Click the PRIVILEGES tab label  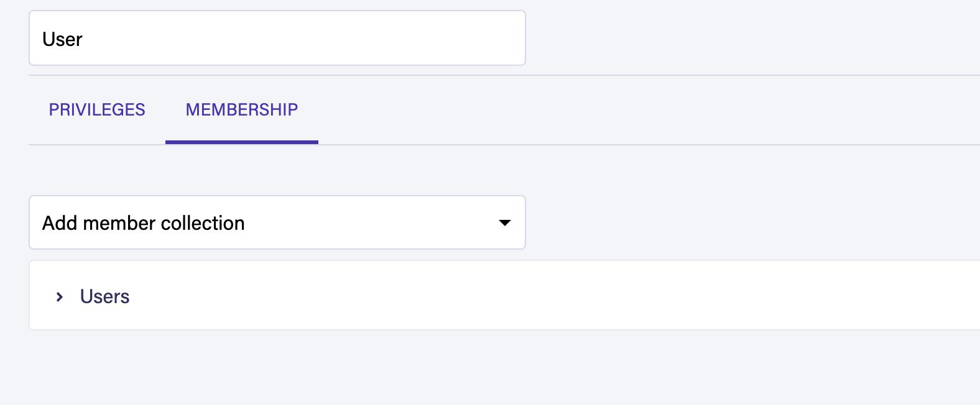tap(97, 110)
